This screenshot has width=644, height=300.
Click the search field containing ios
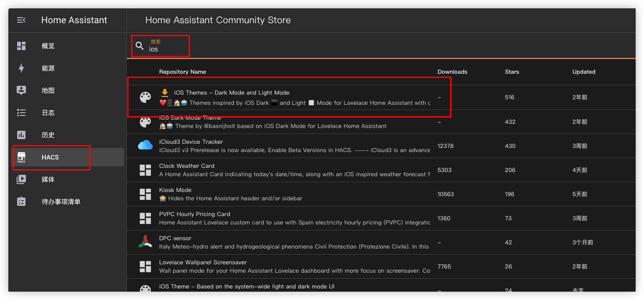pos(167,49)
